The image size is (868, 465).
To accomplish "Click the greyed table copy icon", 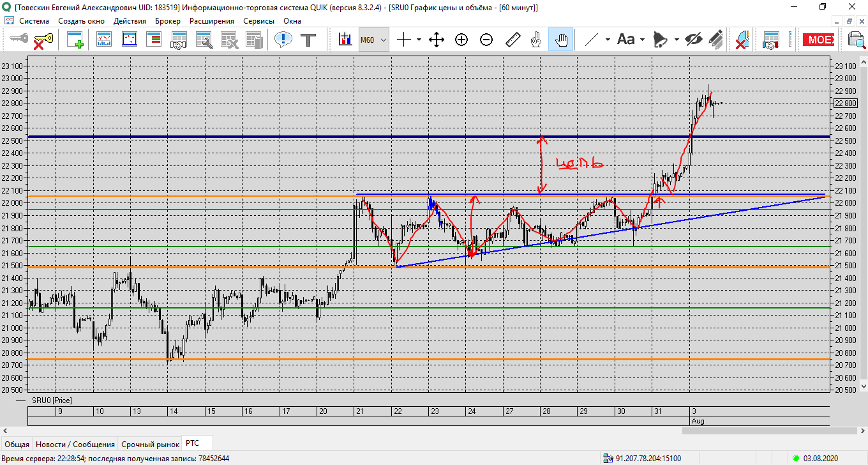I will click(x=254, y=40).
